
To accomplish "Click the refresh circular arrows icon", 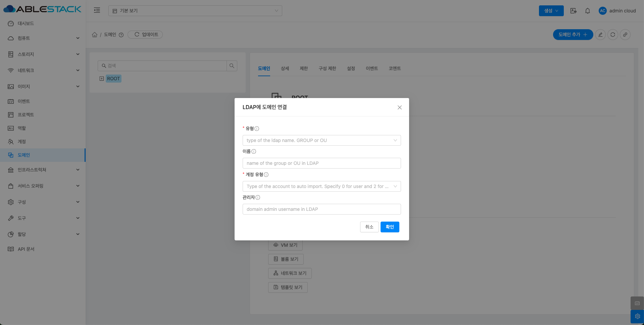I will pos(613,35).
